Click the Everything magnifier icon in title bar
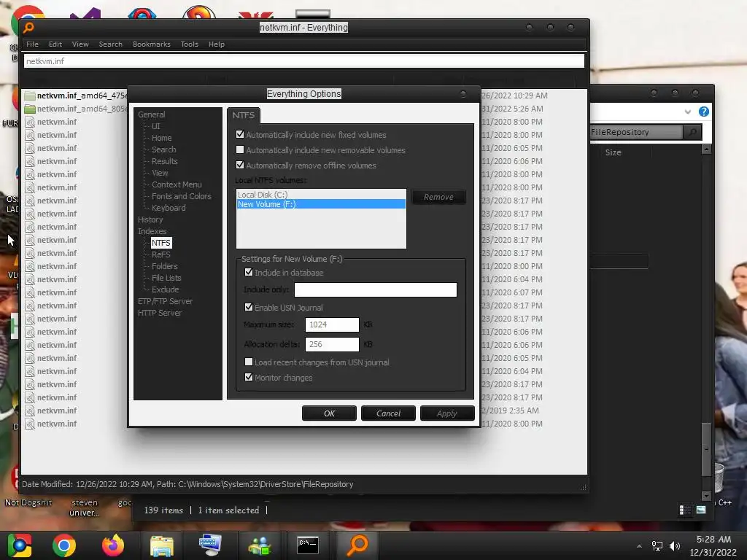This screenshot has width=747, height=560. pos(28,28)
